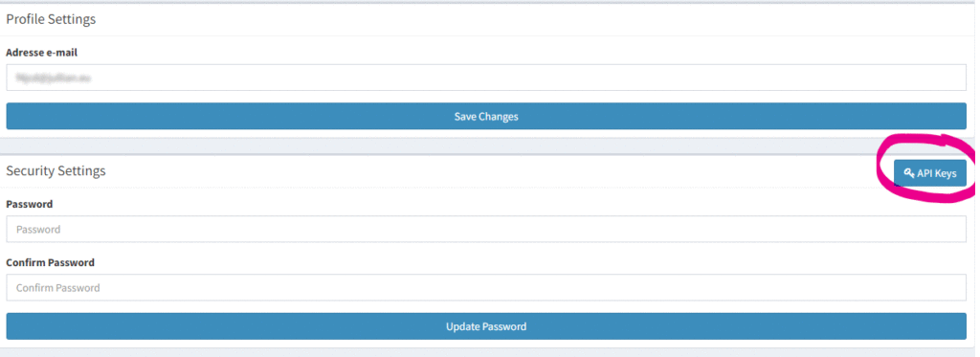Click the key icon beside API Keys
Viewport: 980px width, 357px height.
point(909,173)
